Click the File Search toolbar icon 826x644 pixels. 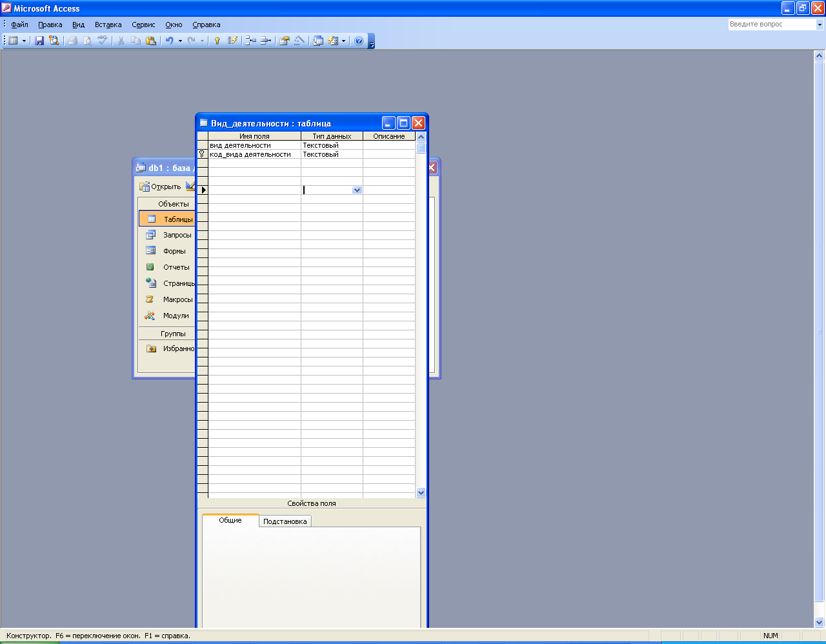(54, 41)
